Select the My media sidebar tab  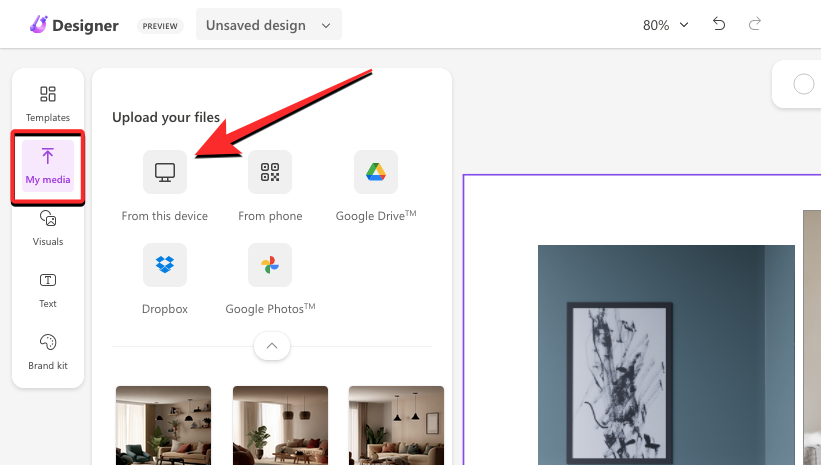pyautogui.click(x=48, y=165)
